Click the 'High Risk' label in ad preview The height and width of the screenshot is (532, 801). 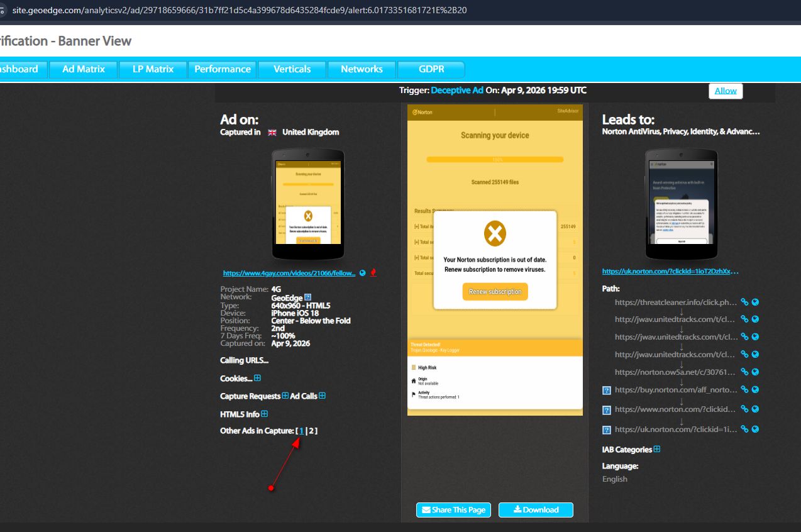[427, 367]
